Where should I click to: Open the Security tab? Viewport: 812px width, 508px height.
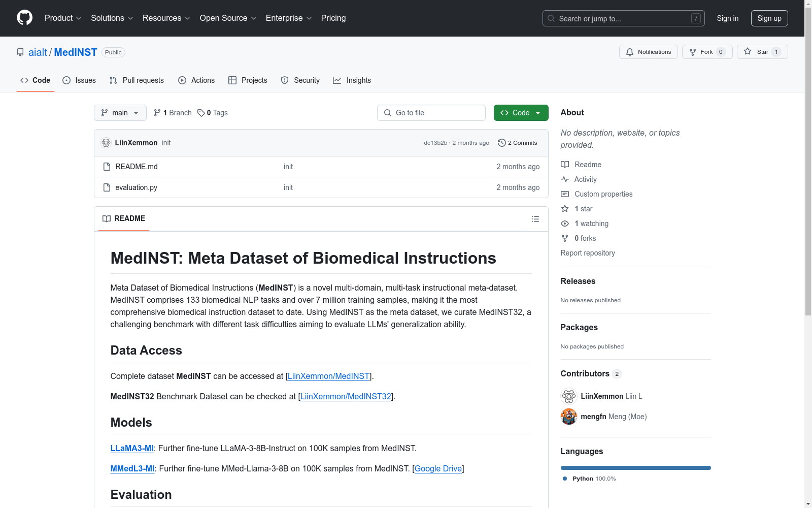coord(300,80)
